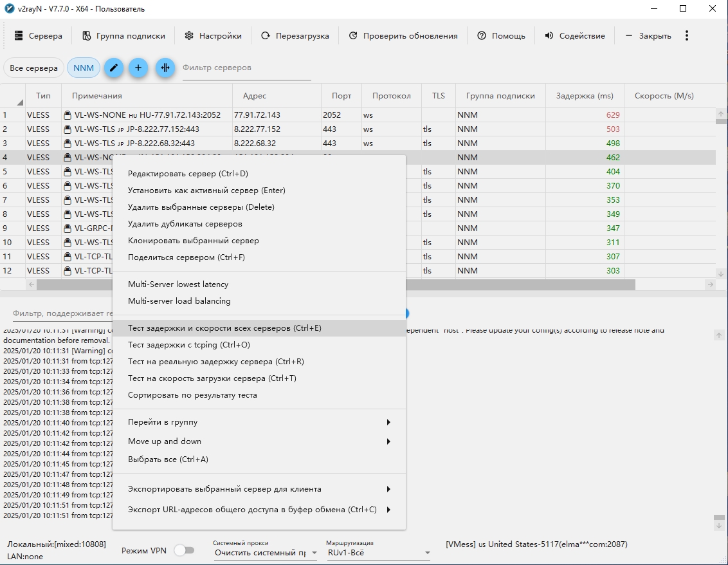Select the NNM subscription group chip

[84, 68]
